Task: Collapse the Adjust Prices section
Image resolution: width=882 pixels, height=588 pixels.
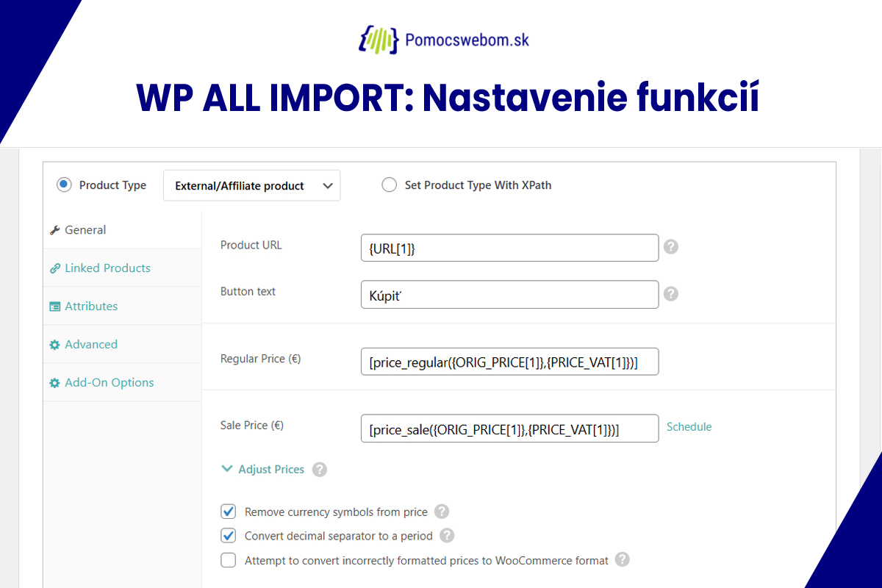Action: pos(262,469)
